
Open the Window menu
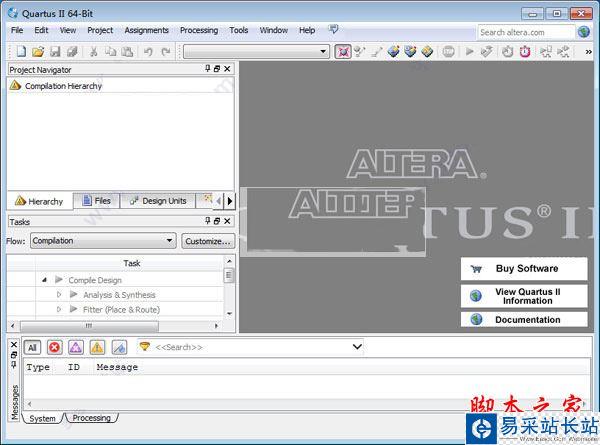(x=274, y=30)
